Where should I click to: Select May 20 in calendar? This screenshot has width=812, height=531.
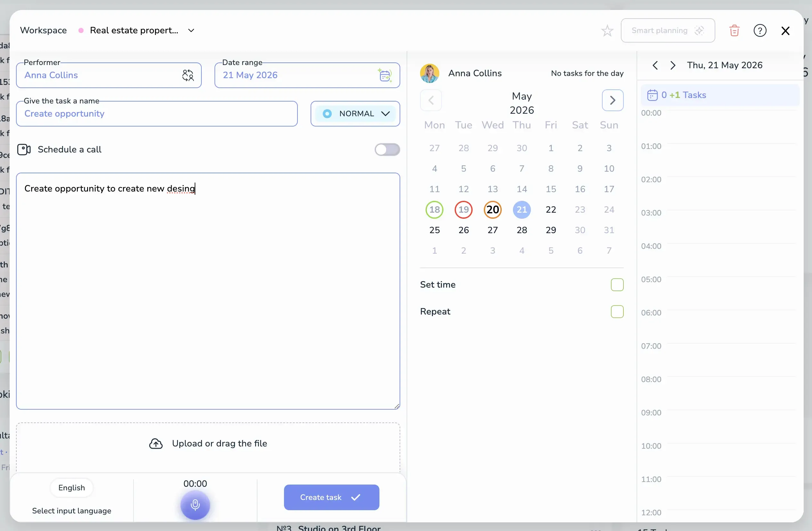[x=493, y=209]
